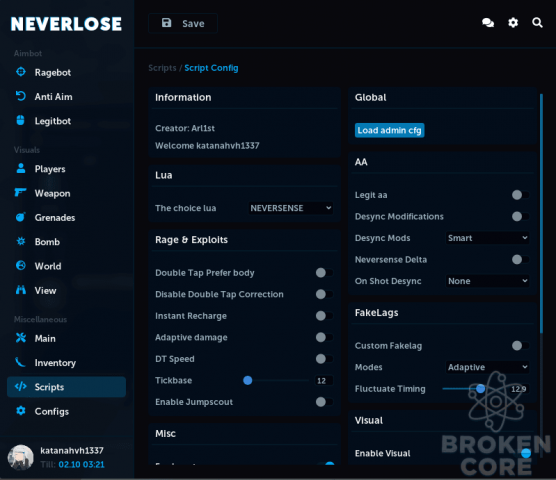Screen dimensions: 556x480
Task: Click the Bomb explosion icon
Action: 21,241
